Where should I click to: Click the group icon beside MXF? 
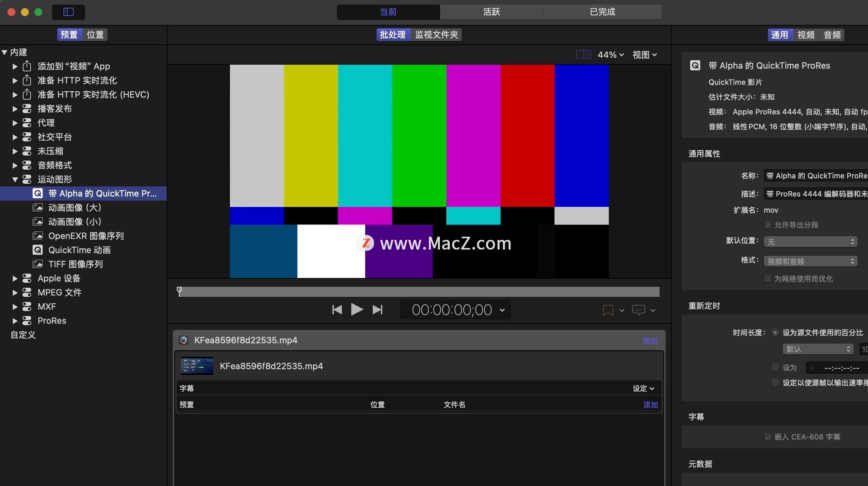(27, 306)
